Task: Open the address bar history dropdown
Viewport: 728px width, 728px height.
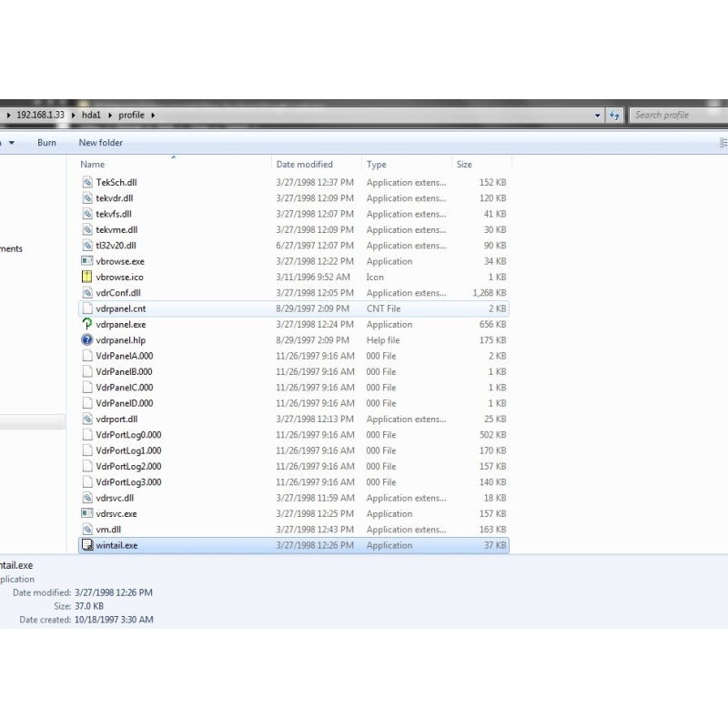Action: click(598, 116)
